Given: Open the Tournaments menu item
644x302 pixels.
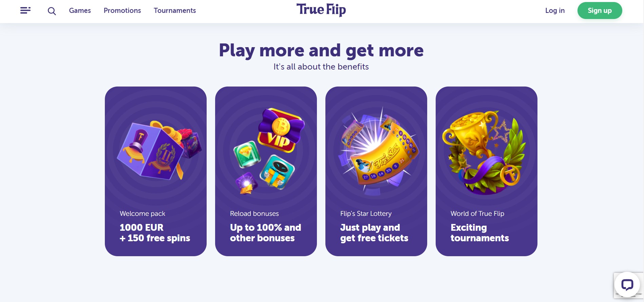Looking at the screenshot, I should 175,11.
